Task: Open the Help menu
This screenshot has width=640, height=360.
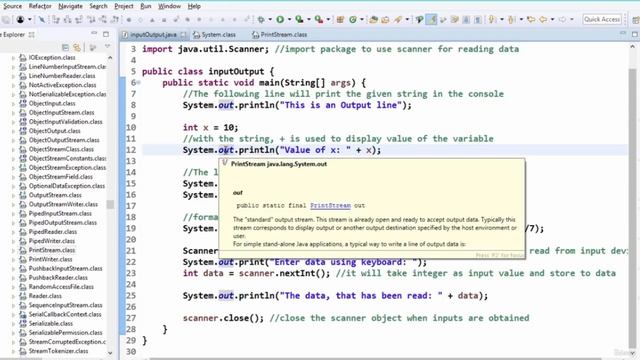Action: 194,6
